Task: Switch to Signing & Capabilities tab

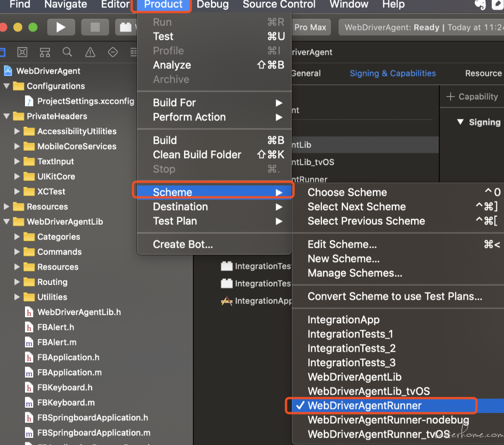Action: (392, 73)
